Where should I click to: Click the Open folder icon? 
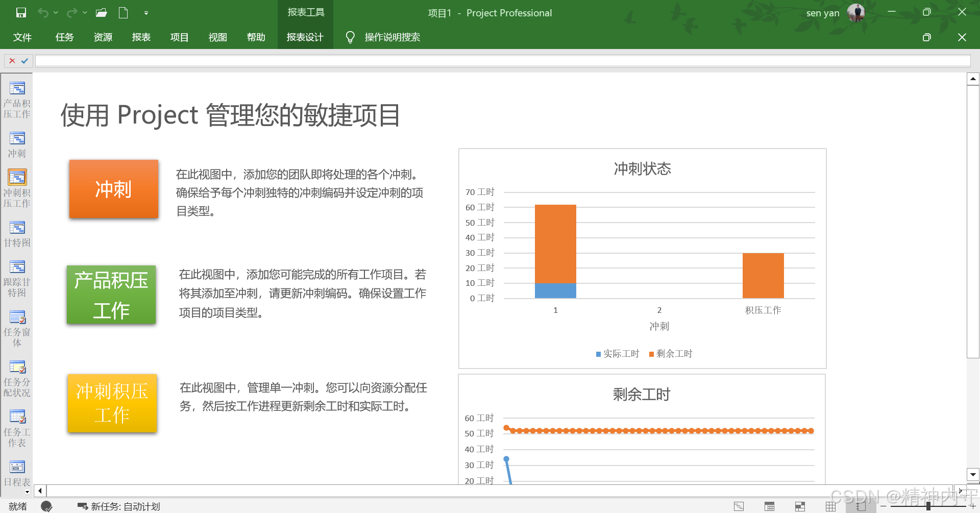click(x=102, y=13)
